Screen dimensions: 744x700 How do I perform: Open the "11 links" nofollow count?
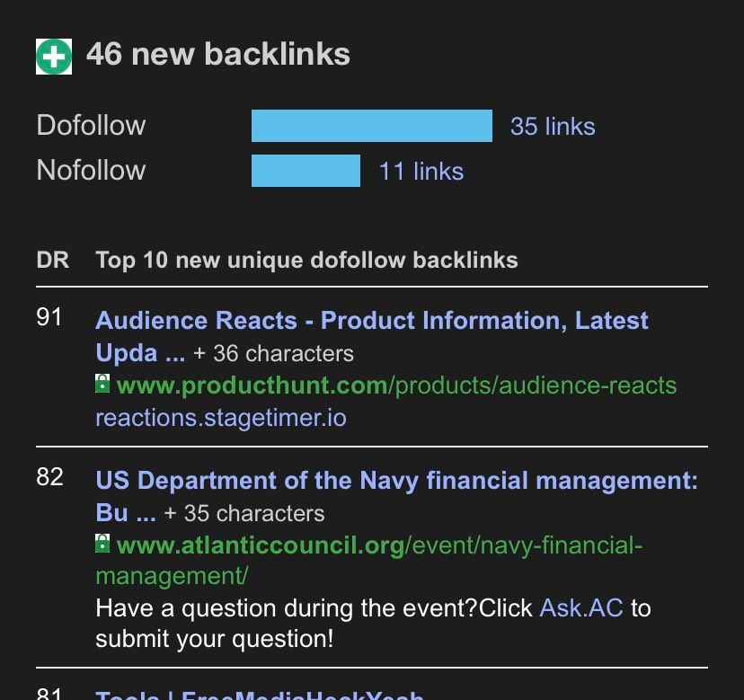click(421, 172)
